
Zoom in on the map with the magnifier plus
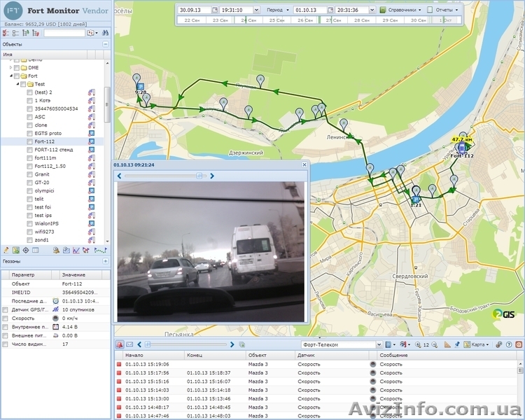pos(418,344)
